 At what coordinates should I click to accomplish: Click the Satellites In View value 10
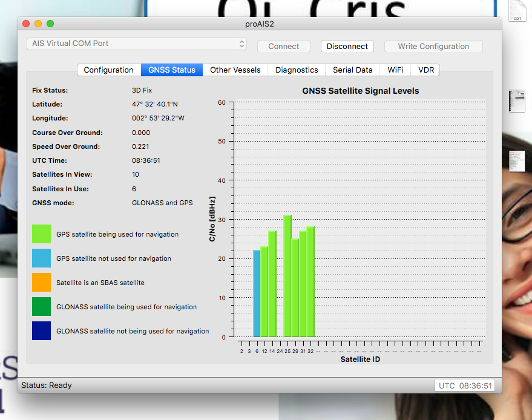pyautogui.click(x=136, y=174)
